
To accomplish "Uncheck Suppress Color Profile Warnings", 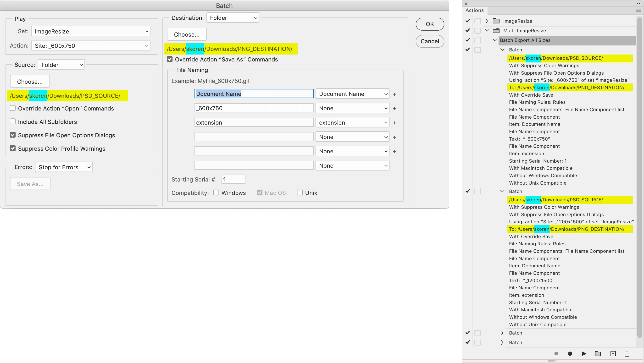I will 13,148.
